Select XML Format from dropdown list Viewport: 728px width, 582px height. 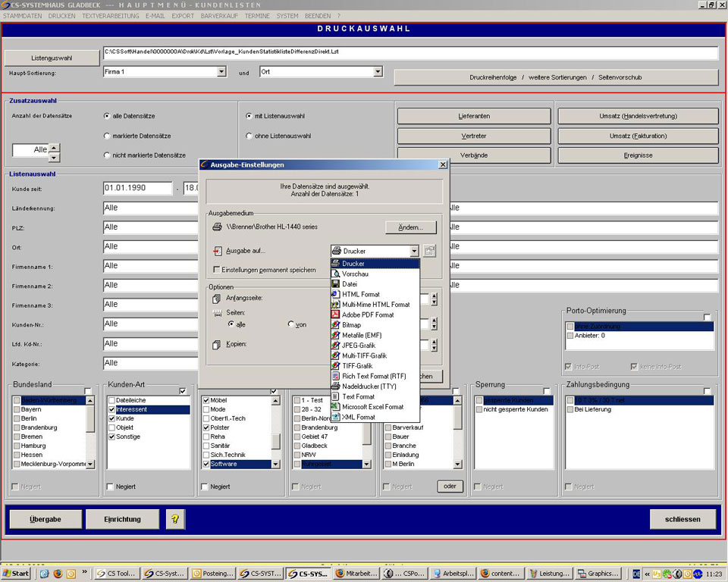coord(358,417)
